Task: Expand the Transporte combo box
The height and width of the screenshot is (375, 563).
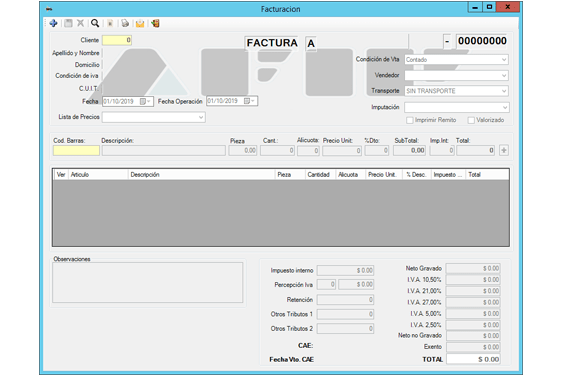Action: (504, 91)
